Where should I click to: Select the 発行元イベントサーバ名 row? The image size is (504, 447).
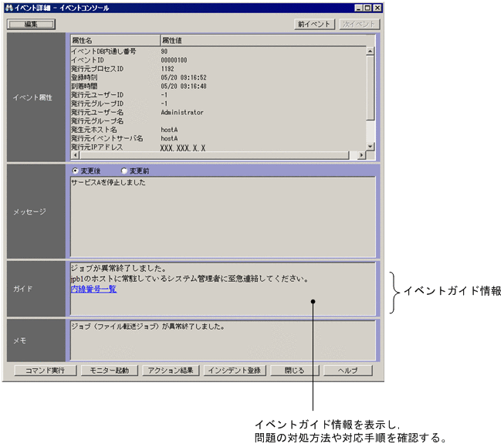tap(218, 138)
